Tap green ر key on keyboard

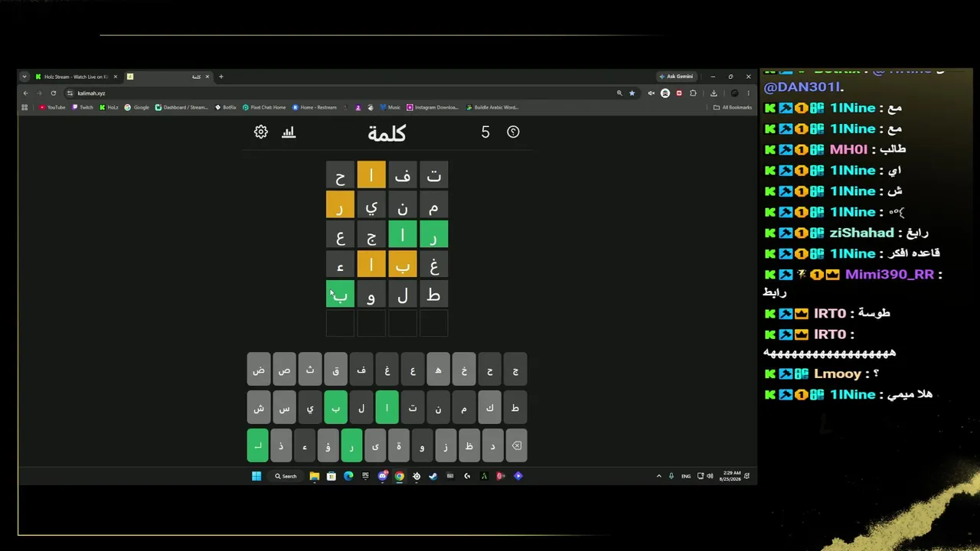point(351,445)
